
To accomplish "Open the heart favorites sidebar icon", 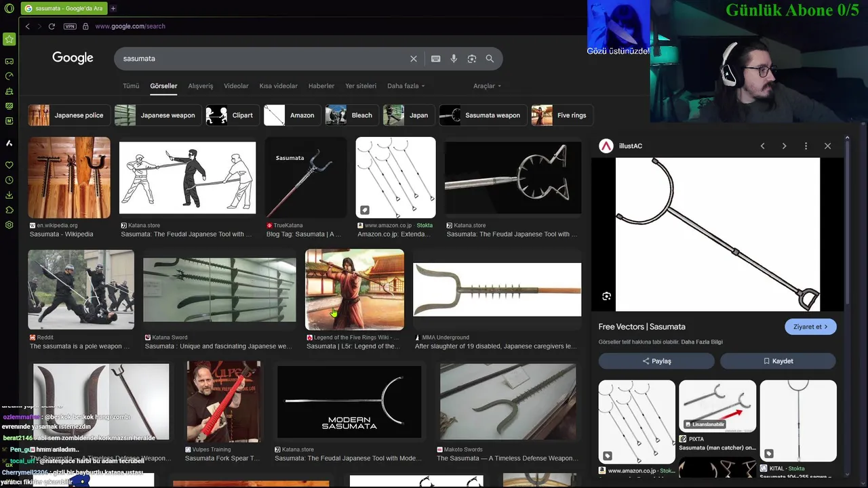I will point(9,165).
